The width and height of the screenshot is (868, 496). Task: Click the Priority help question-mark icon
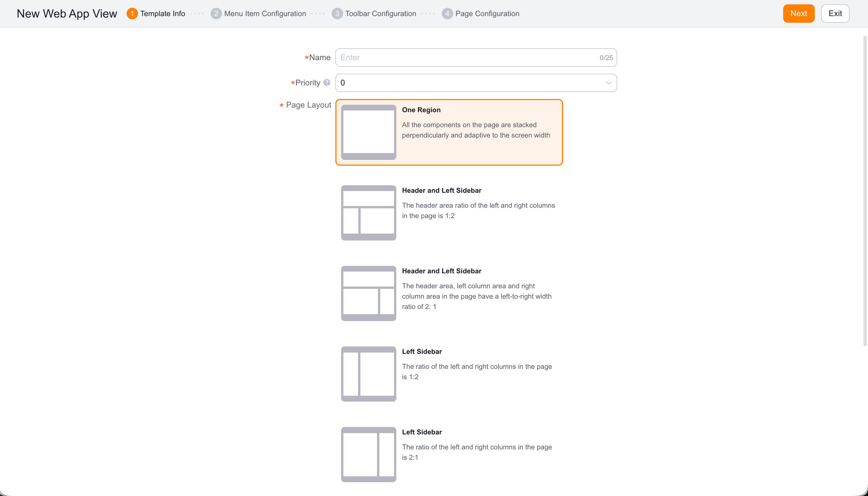(326, 83)
